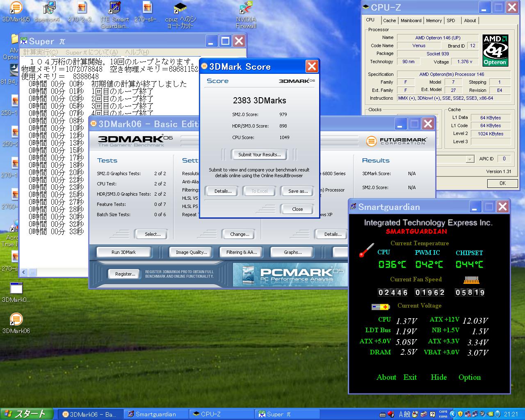Switch to the Memory tab in CPU-Z
This screenshot has width=525, height=420.
click(x=434, y=21)
